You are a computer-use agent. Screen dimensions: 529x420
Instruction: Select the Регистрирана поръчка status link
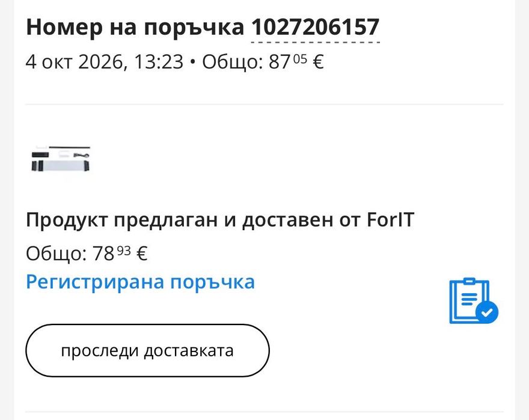click(x=140, y=282)
